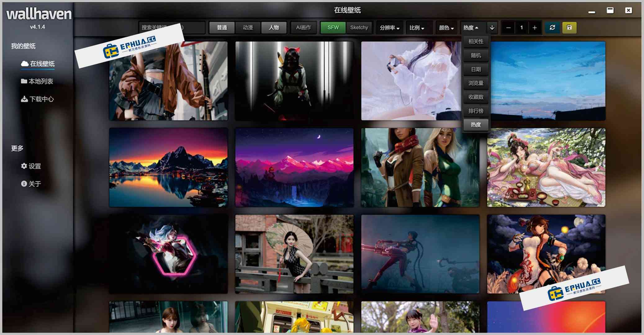Maximize the wallhaven window

[610, 10]
